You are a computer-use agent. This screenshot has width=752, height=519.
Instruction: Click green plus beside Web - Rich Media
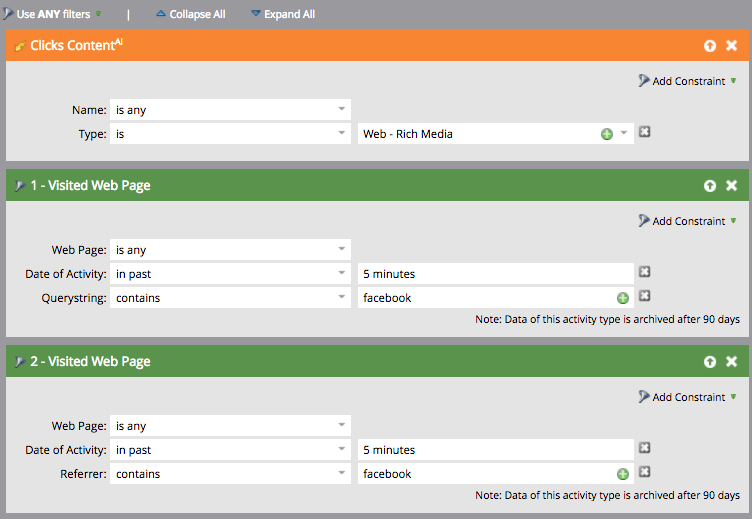607,134
